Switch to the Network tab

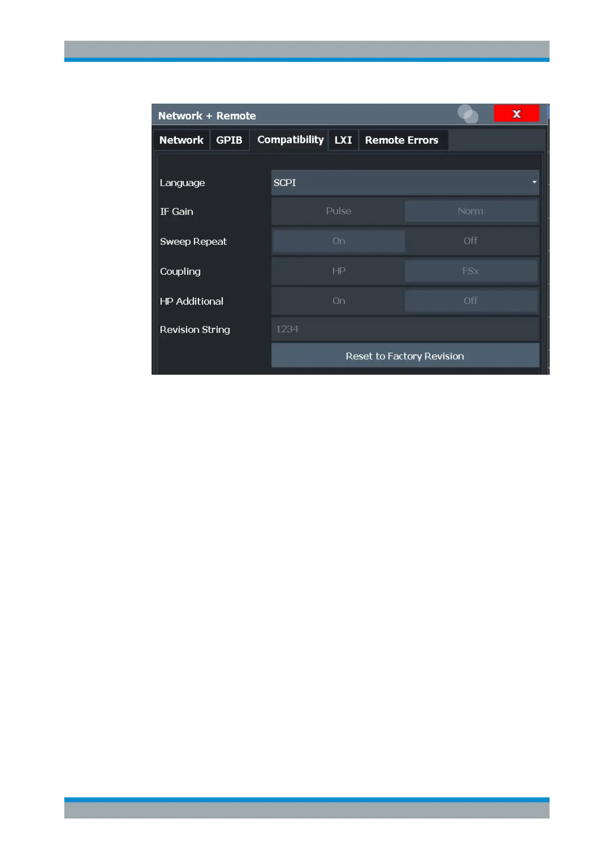pos(181,140)
